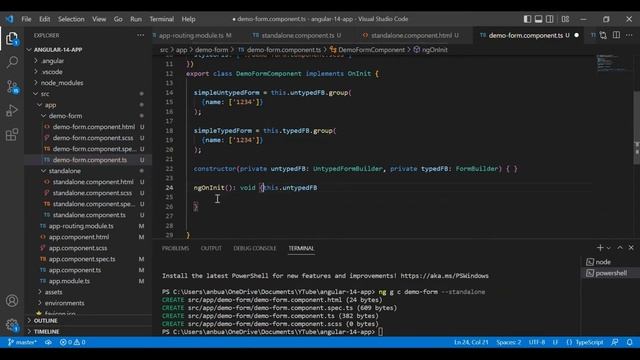Click the feedback icon in status bar

coord(615,342)
